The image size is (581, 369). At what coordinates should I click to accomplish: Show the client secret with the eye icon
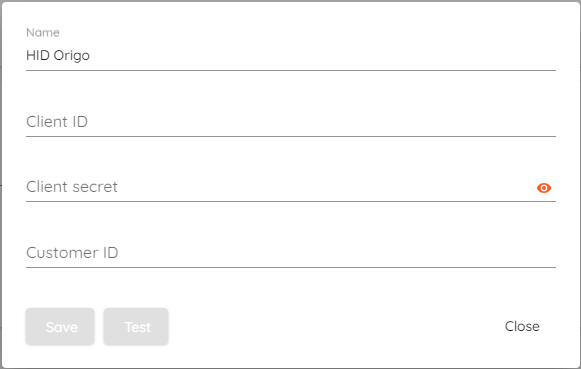point(544,188)
